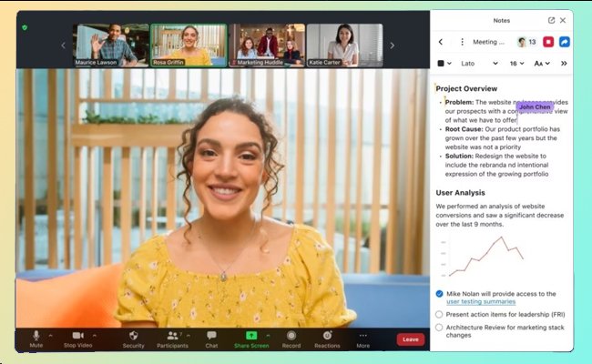Open the Security shield options

coord(133,336)
